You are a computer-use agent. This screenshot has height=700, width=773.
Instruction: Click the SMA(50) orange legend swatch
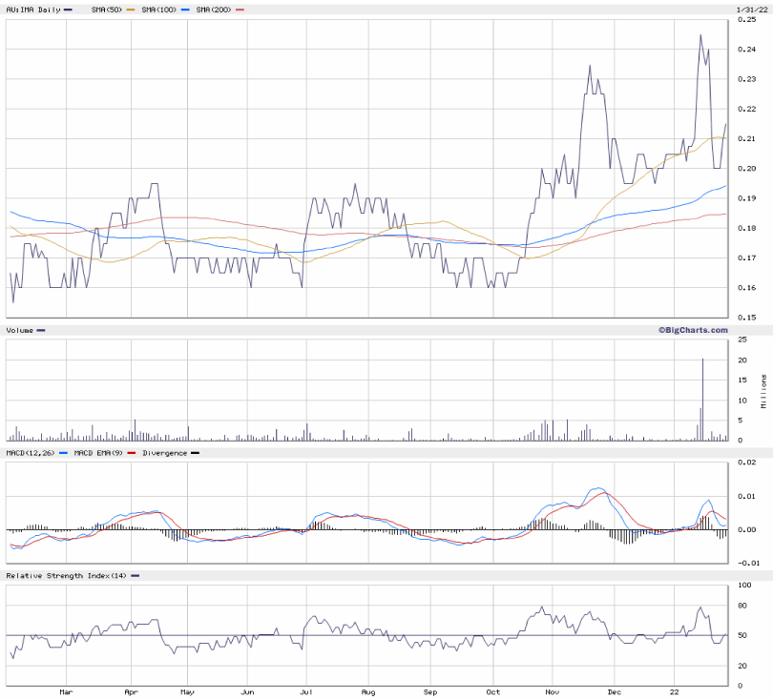pyautogui.click(x=129, y=10)
